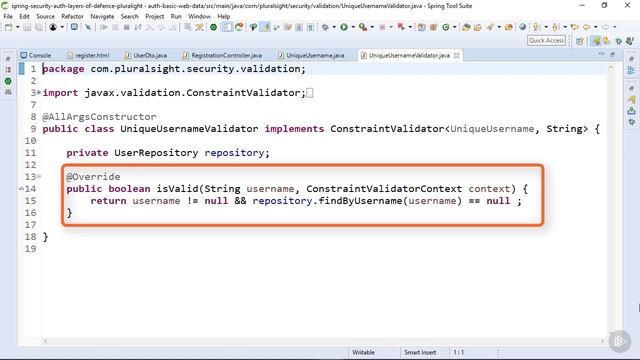The width and height of the screenshot is (640, 360).
Task: Click the red Relaunch icon
Action: pyautogui.click(x=401, y=27)
